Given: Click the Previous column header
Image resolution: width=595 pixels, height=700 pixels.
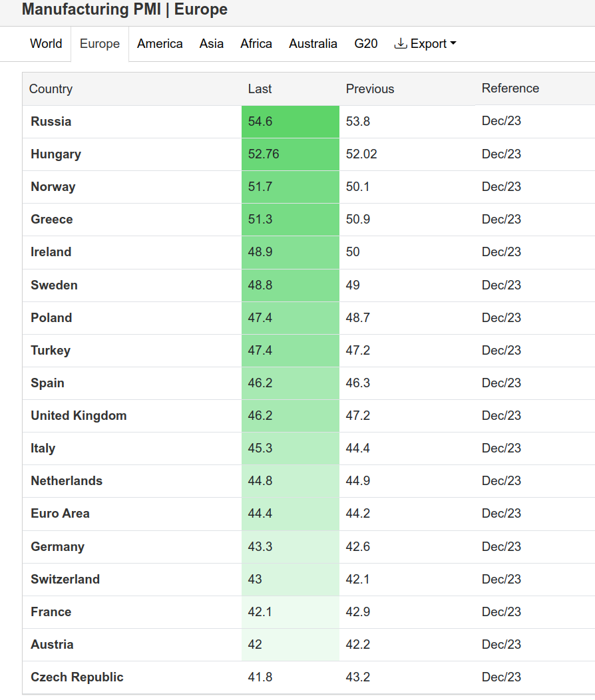Looking at the screenshot, I should pos(370,89).
